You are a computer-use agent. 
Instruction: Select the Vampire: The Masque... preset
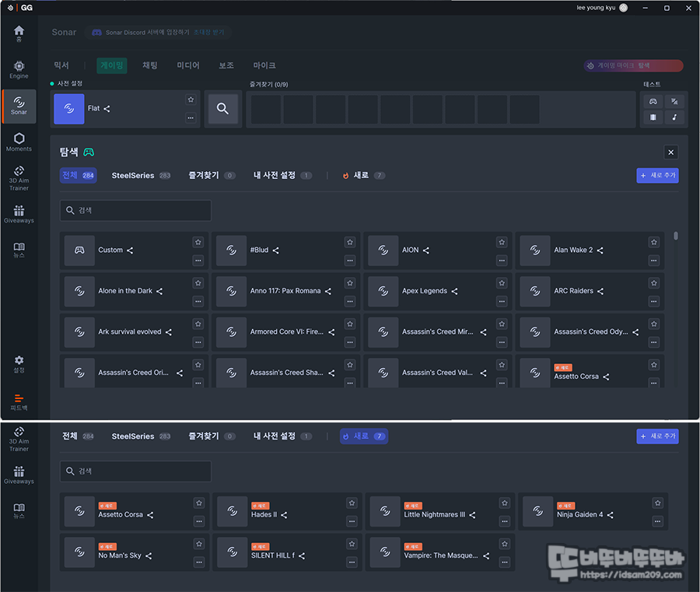click(x=440, y=552)
